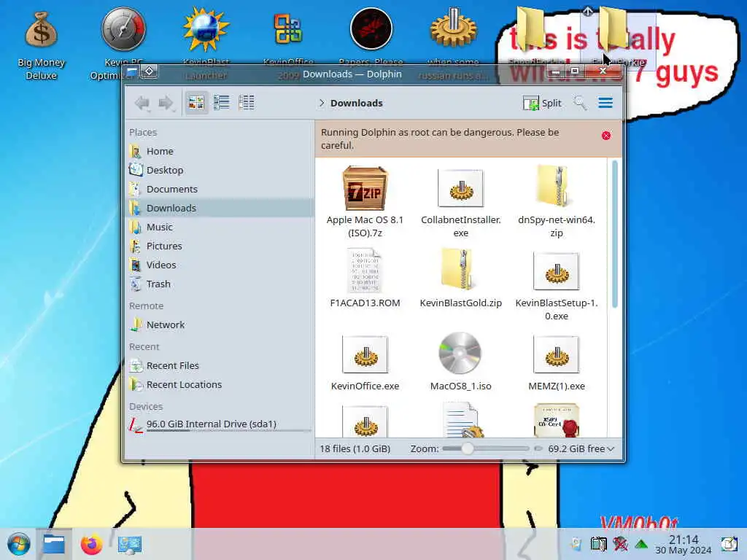Go forward with the forward arrow
747x560 pixels.
(x=166, y=103)
